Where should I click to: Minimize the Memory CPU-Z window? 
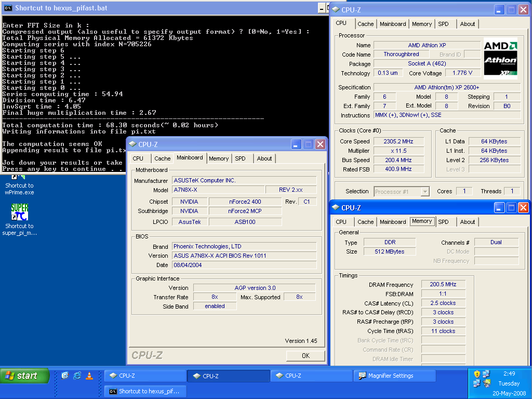tap(499, 208)
